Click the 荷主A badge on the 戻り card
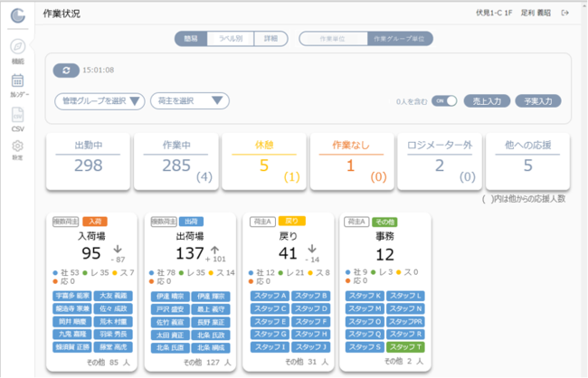 (262, 222)
